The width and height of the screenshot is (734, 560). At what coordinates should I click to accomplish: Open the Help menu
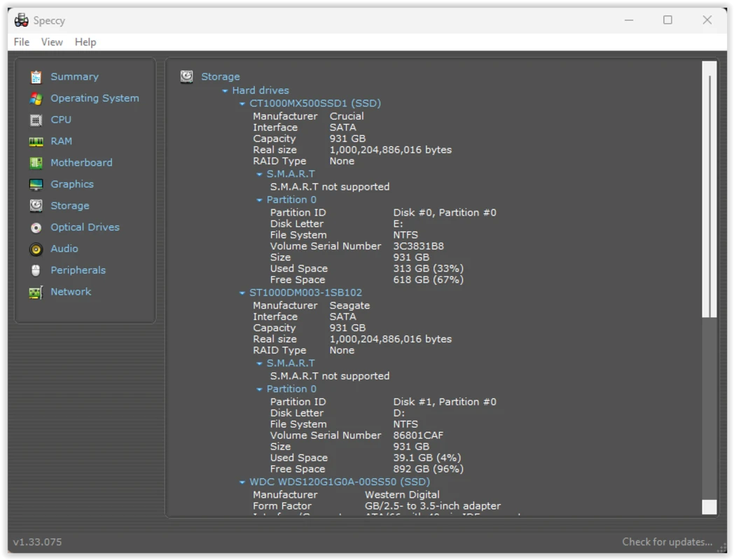point(85,42)
